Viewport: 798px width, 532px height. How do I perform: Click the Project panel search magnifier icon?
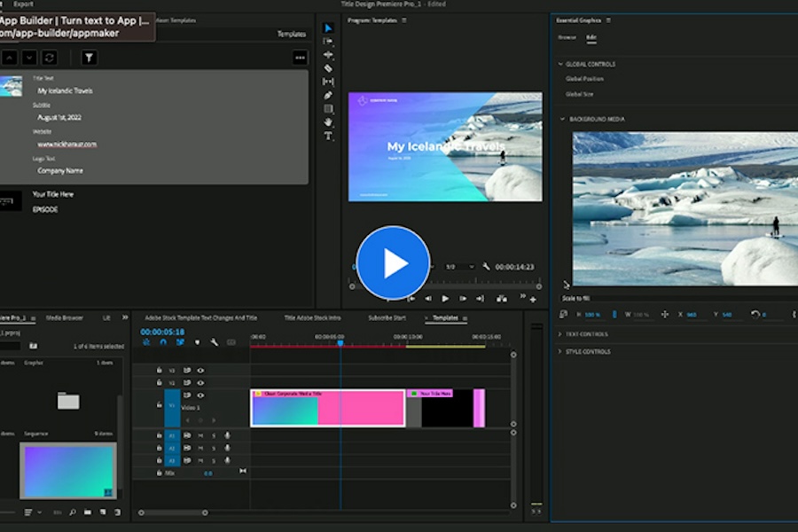tap(73, 512)
